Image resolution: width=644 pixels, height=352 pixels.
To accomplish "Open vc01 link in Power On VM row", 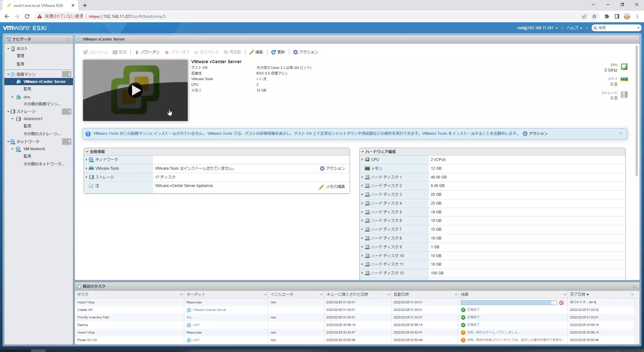I will (196, 340).
